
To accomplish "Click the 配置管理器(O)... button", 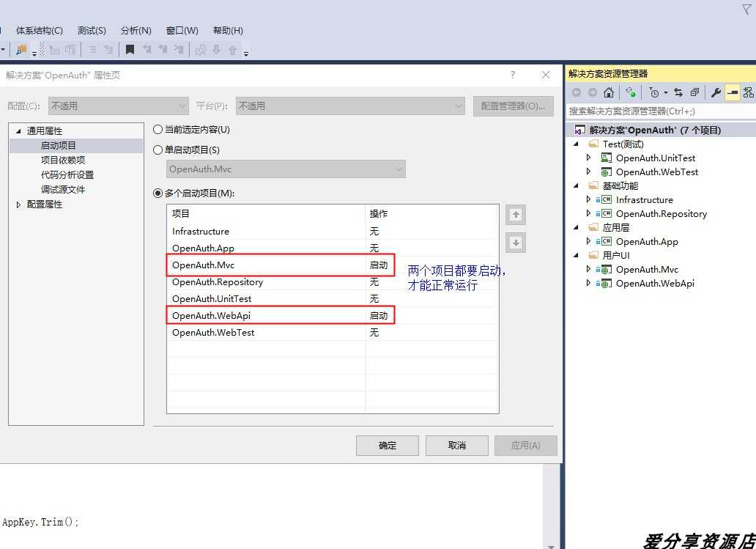I will (x=513, y=106).
